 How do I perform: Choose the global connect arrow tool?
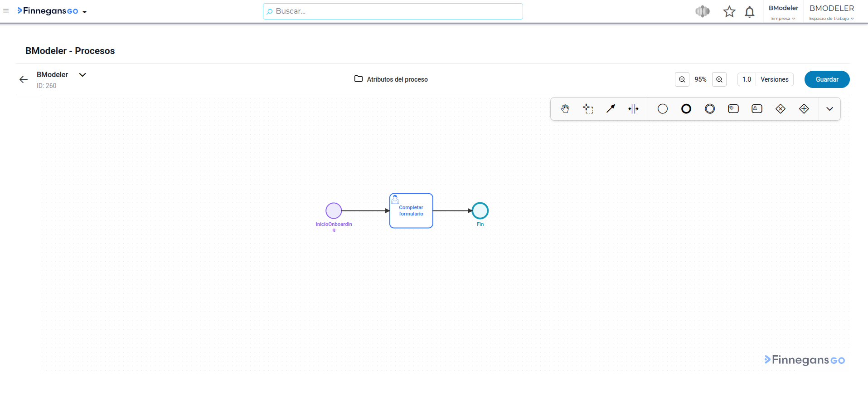pyautogui.click(x=611, y=109)
